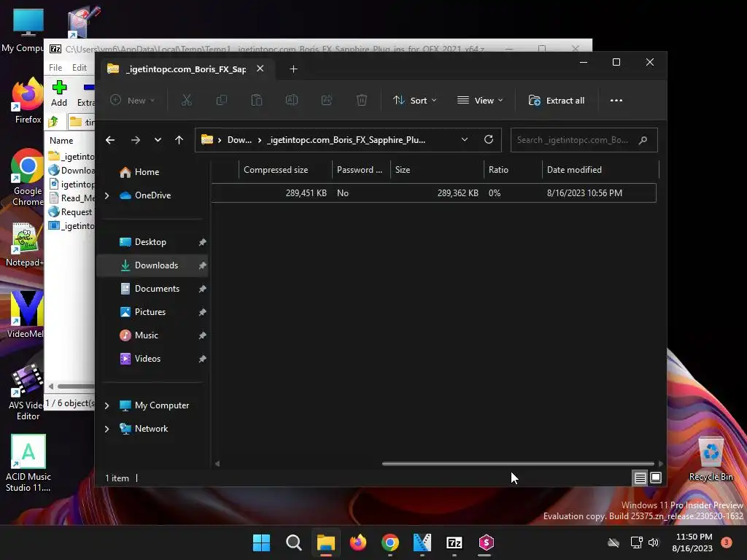Screen dimensions: 747x560
Task: Open the New dropdown menu
Action: (133, 101)
